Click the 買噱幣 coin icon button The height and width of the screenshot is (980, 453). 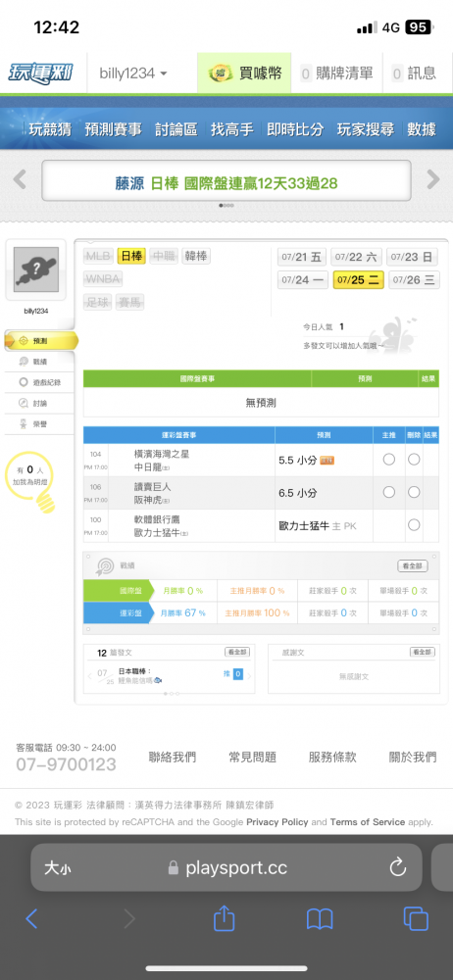tap(245, 73)
